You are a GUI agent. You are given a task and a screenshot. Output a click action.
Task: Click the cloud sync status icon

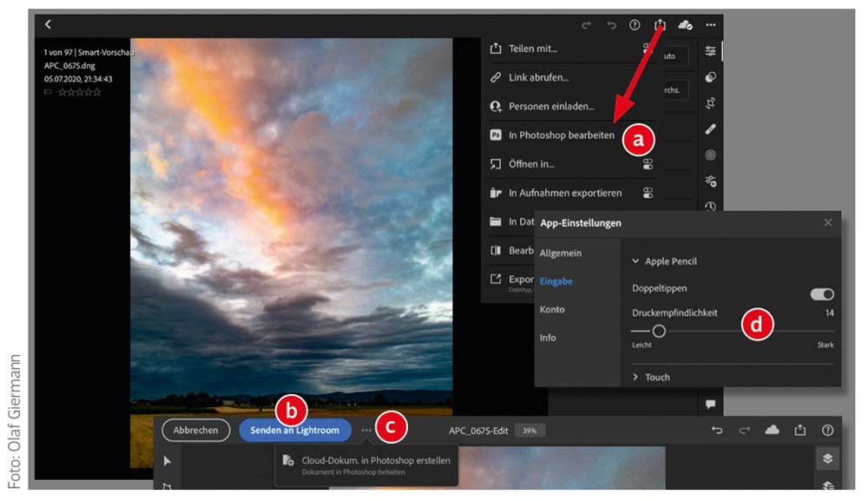685,25
